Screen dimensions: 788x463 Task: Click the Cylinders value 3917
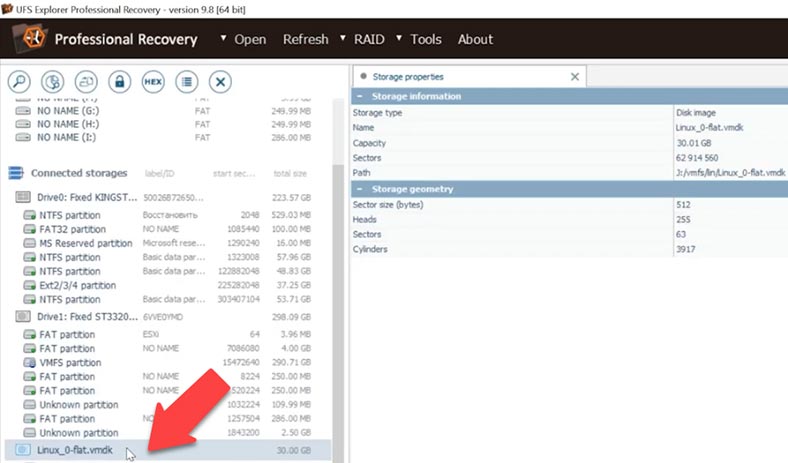685,249
